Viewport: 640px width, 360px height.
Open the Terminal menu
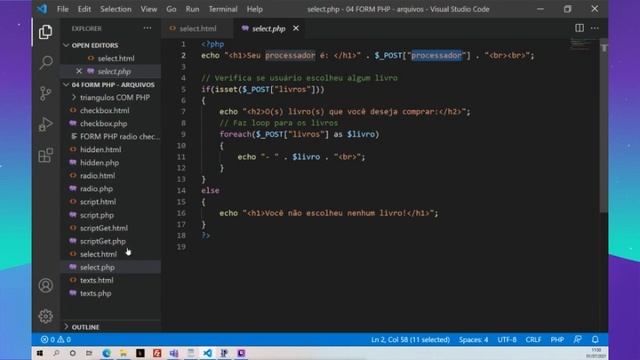click(223, 9)
